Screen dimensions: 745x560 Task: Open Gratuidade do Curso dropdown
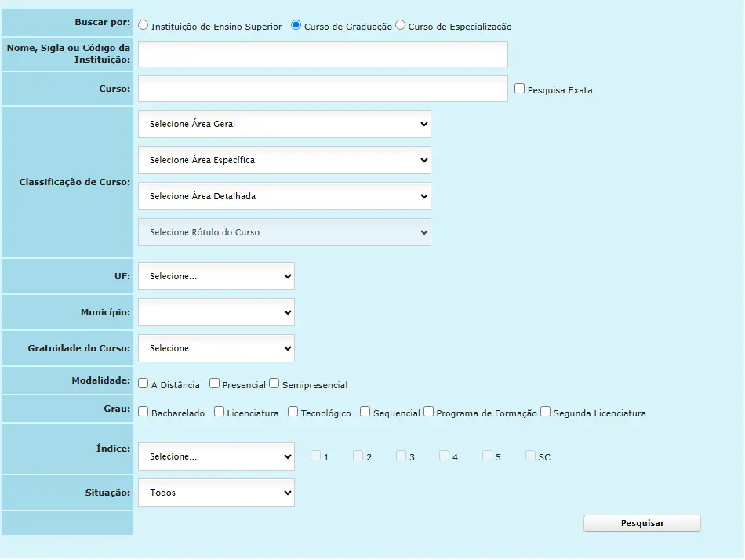[x=216, y=348]
